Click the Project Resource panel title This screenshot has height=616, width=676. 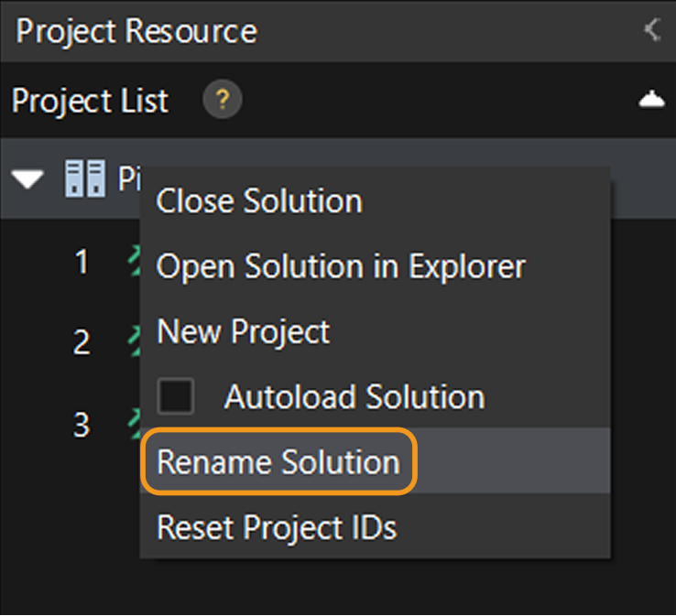click(136, 31)
